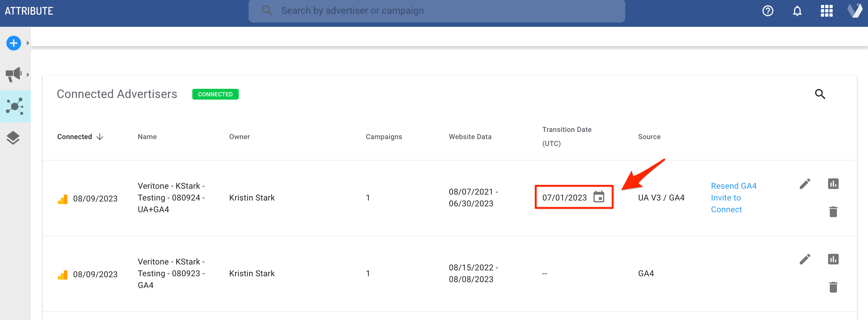Search the Connected Advertisers table
Viewport: 868px width, 320px height.
(x=820, y=94)
